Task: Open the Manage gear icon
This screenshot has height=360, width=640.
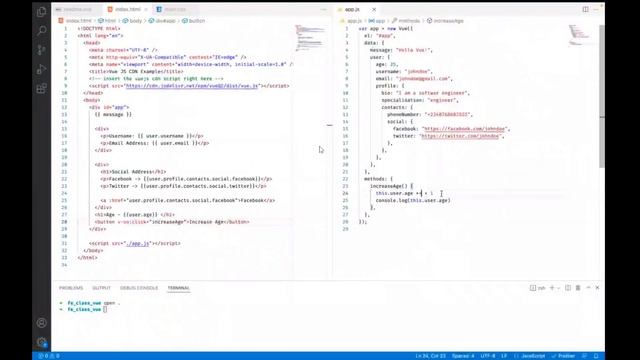Action: coord(41,342)
